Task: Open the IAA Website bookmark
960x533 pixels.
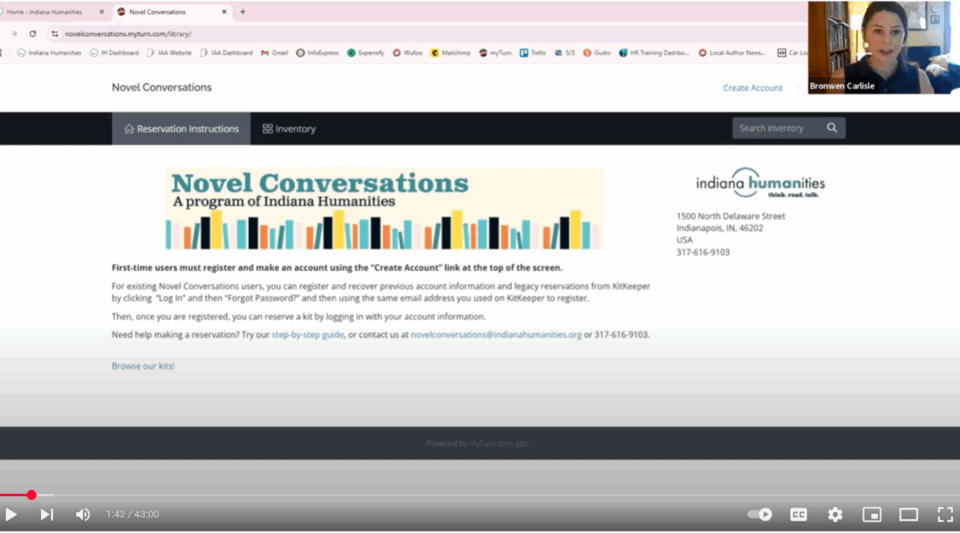Action: pyautogui.click(x=170, y=53)
